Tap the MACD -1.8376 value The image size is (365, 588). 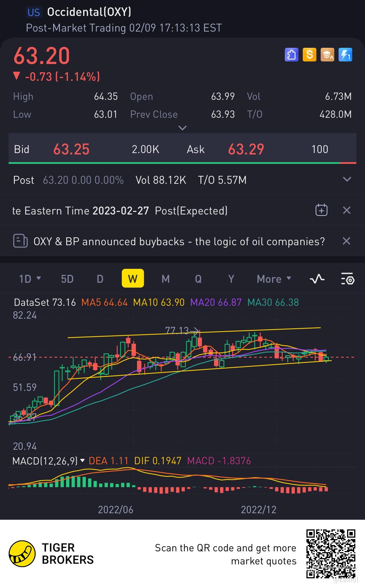pos(219,461)
